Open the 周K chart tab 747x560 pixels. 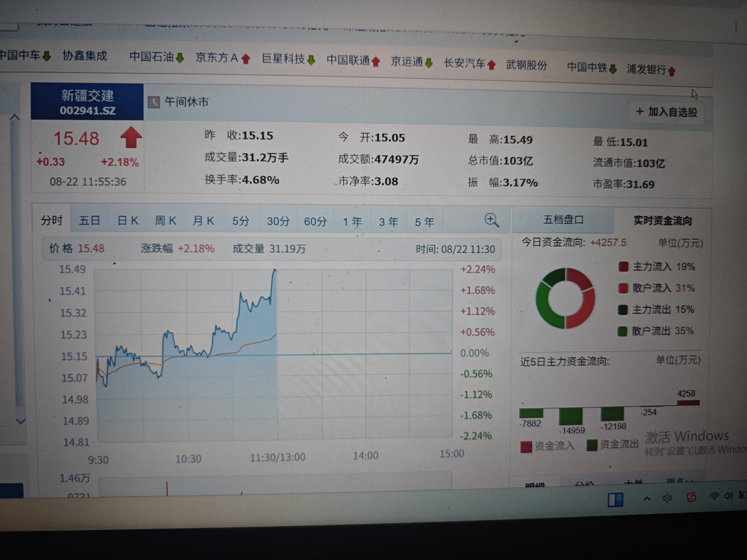[166, 221]
